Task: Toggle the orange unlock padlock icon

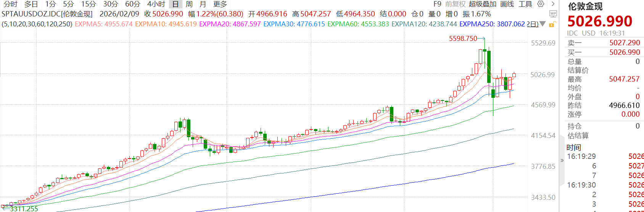Action: click(552, 24)
